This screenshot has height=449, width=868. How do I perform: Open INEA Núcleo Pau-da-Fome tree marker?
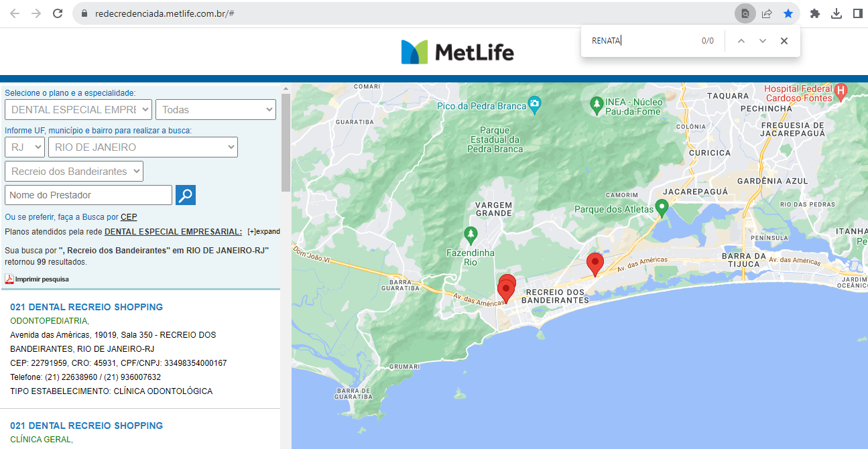tap(596, 105)
